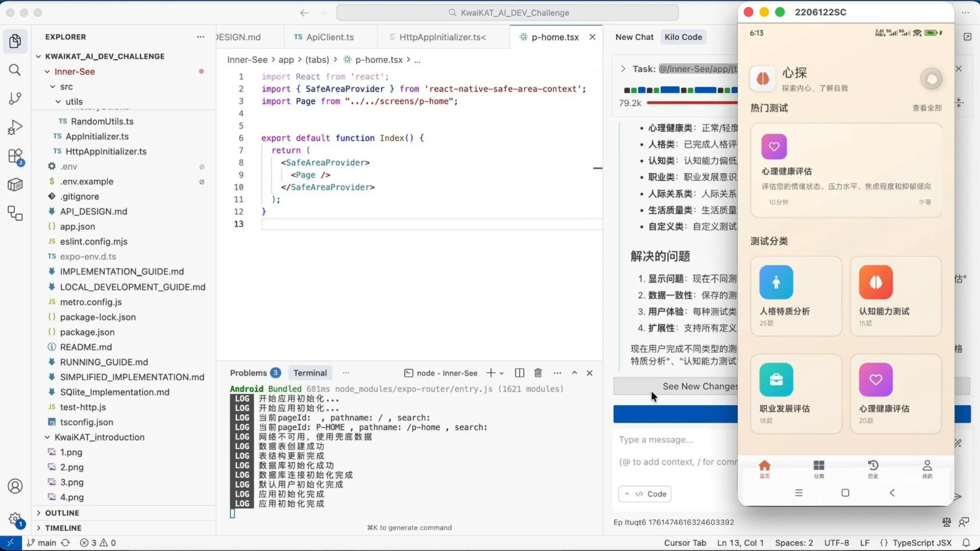
Task: Open README.md in explorer
Action: [x=86, y=347]
